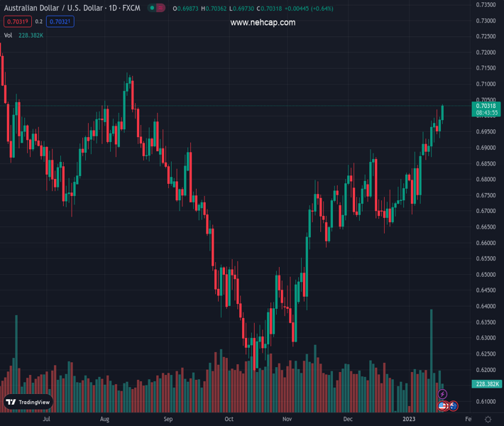Image resolution: width=504 pixels, height=426 pixels.
Task: Click the Jul label on time axis
Action: pos(46,420)
